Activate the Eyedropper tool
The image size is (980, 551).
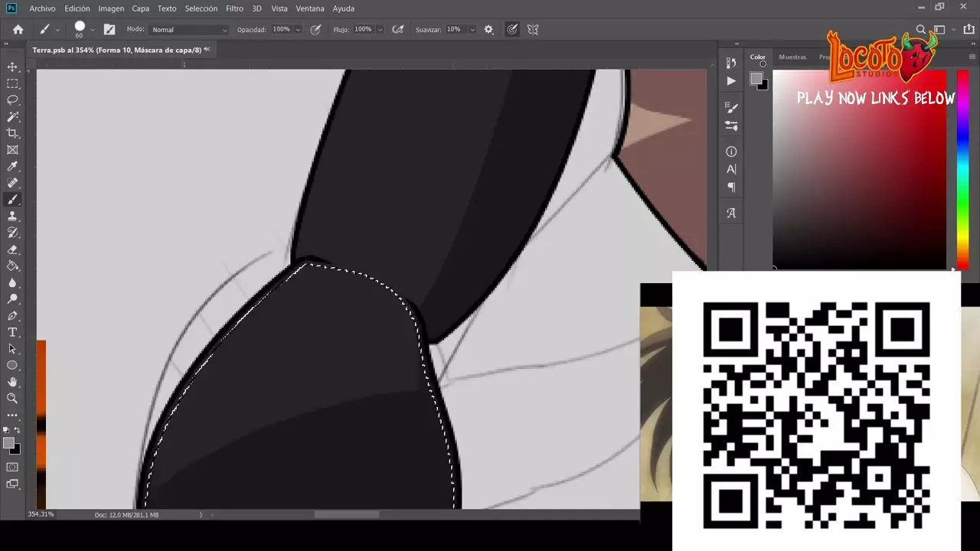pos(12,167)
